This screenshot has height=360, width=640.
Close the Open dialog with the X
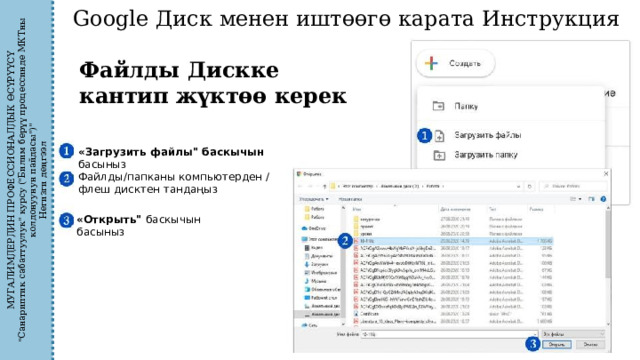(x=606, y=174)
